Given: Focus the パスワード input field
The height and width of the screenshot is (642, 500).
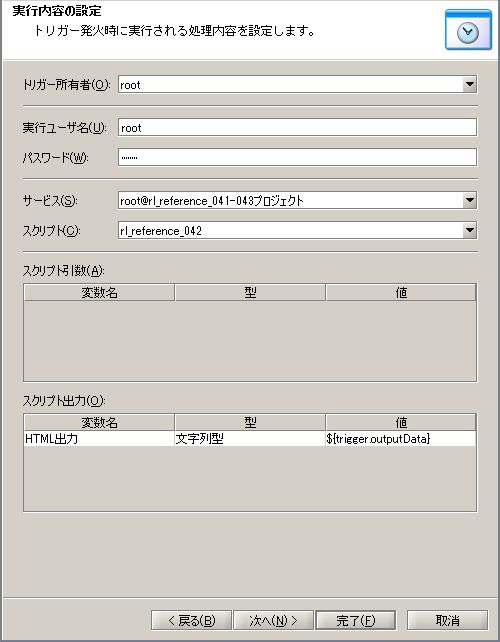Looking at the screenshot, I should [297, 157].
